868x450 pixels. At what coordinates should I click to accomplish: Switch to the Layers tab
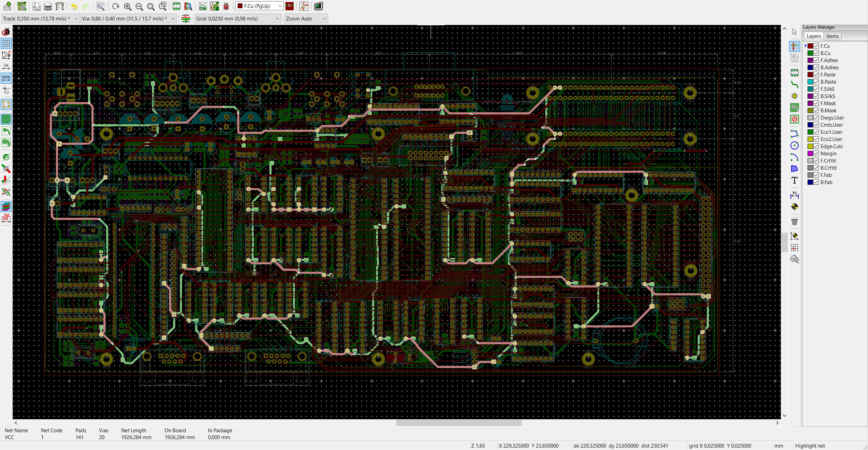[x=814, y=36]
